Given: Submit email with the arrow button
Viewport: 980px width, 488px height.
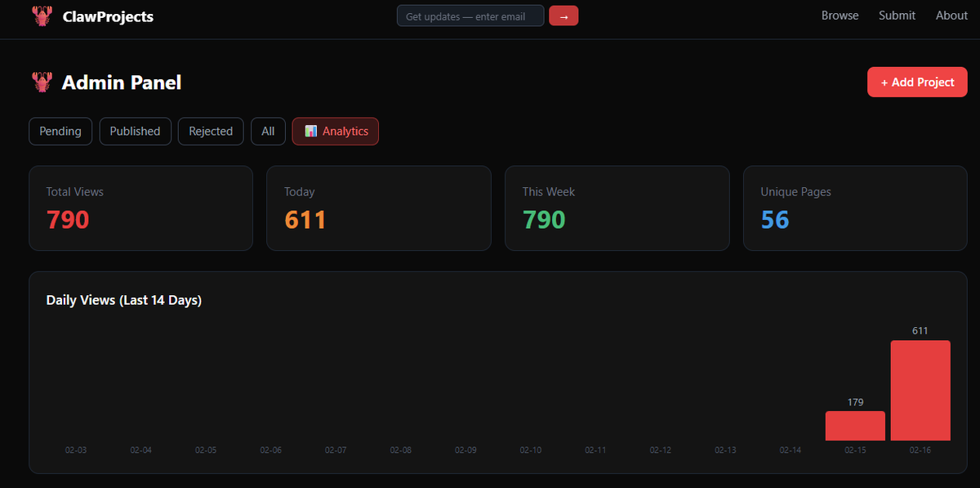Looking at the screenshot, I should pos(563,16).
